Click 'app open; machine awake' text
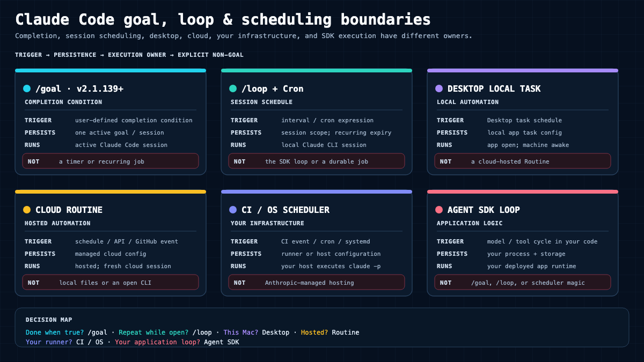This screenshot has width=644, height=362. point(528,145)
